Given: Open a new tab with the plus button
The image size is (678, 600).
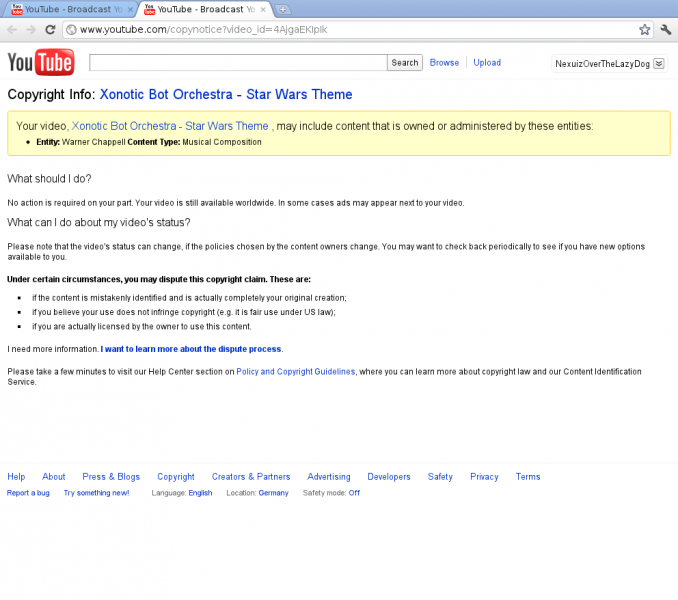Looking at the screenshot, I should 283,10.
